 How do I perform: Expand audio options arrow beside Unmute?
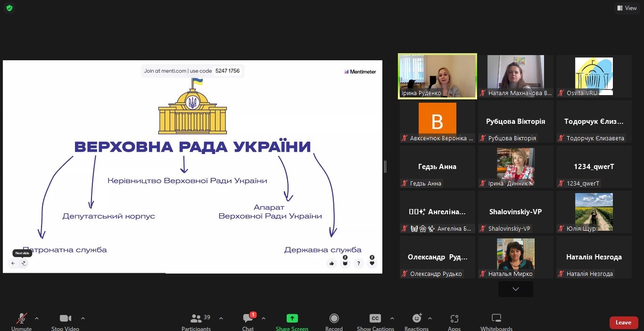(x=37, y=318)
